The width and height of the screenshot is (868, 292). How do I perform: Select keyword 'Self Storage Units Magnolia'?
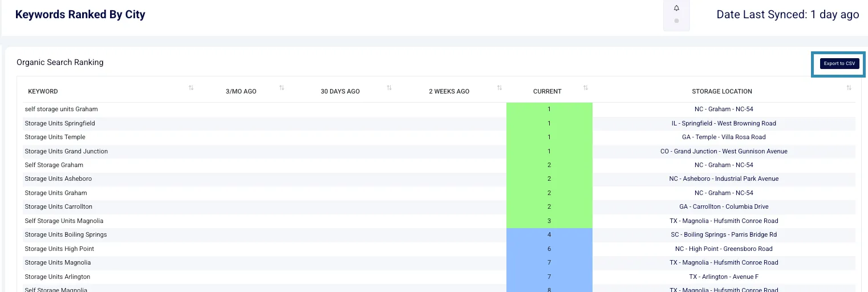64,221
